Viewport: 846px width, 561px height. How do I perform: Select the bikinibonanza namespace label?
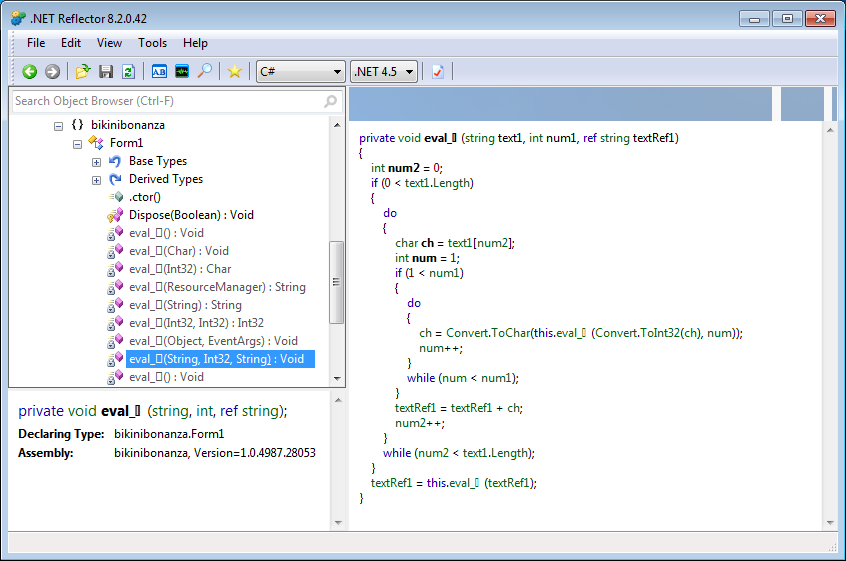(x=128, y=125)
